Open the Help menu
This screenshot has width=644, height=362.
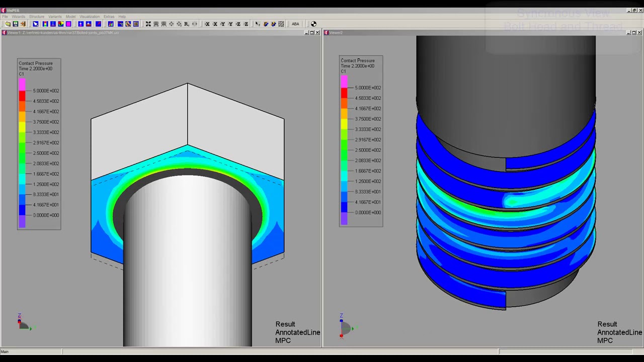(x=122, y=17)
